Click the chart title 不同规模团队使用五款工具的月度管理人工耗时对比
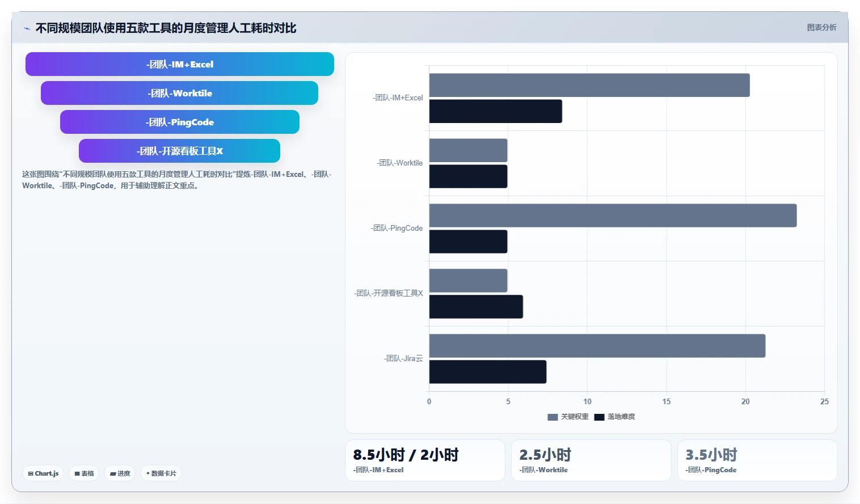Image resolution: width=860 pixels, height=504 pixels. pos(166,28)
